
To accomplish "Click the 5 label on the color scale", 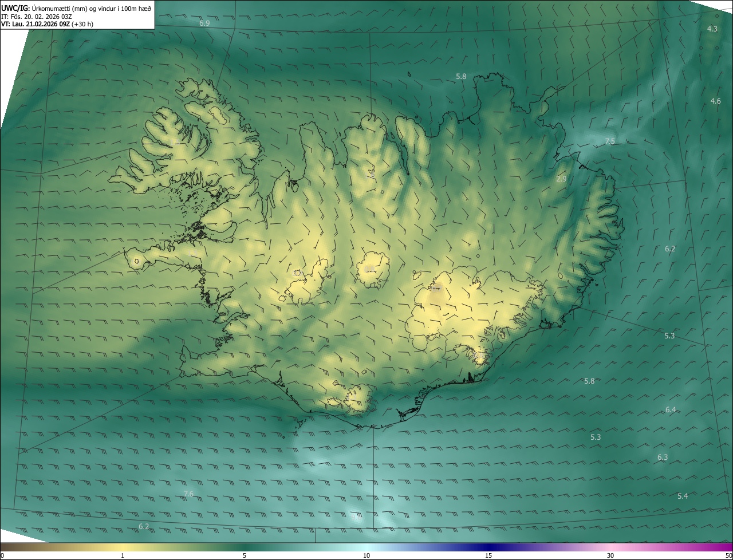I will click(245, 555).
